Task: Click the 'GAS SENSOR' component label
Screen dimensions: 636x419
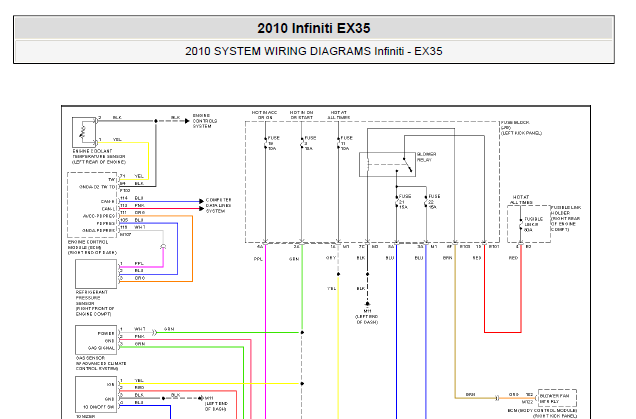Action: (101, 363)
